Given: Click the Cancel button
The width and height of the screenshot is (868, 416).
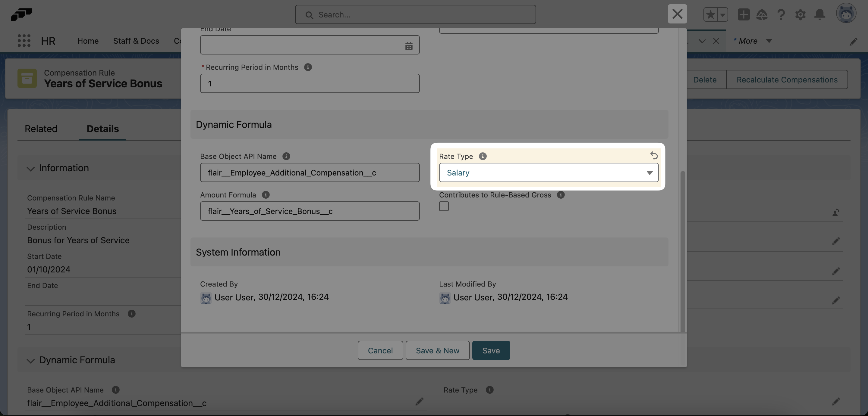Looking at the screenshot, I should [380, 350].
